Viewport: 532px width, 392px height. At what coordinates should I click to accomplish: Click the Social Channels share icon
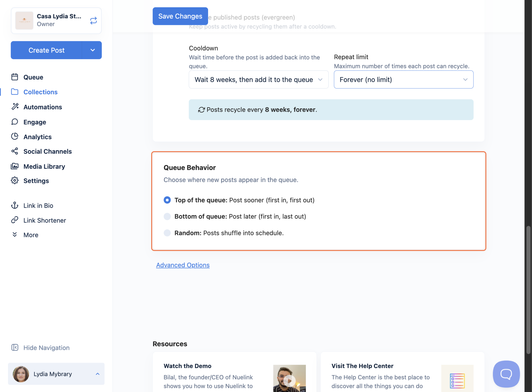(x=15, y=151)
